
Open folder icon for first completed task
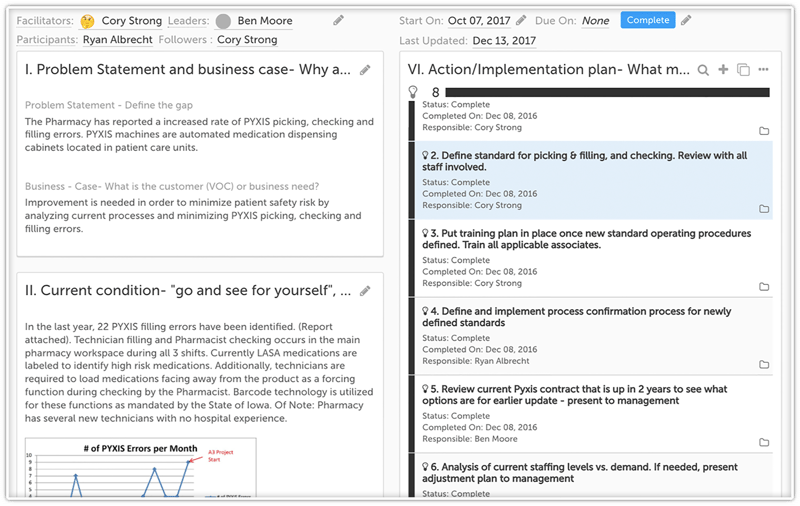pyautogui.click(x=764, y=131)
